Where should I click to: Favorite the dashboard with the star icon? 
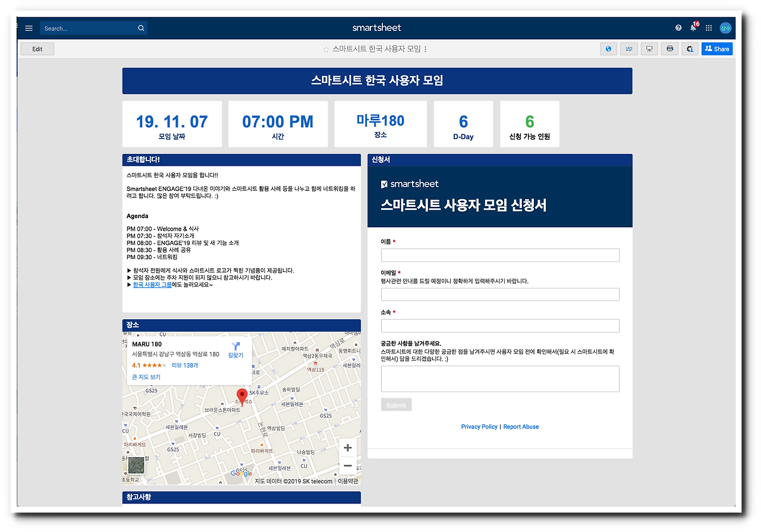click(x=326, y=49)
